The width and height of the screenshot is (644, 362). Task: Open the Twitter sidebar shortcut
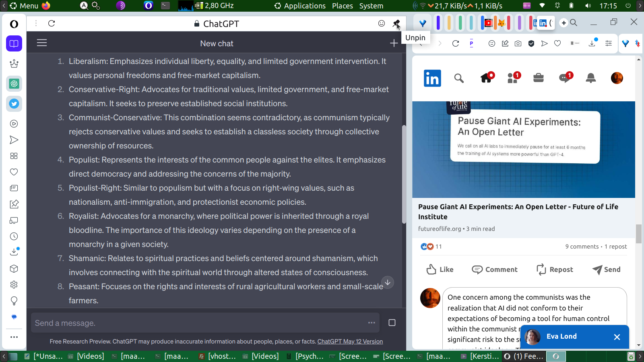point(14,104)
